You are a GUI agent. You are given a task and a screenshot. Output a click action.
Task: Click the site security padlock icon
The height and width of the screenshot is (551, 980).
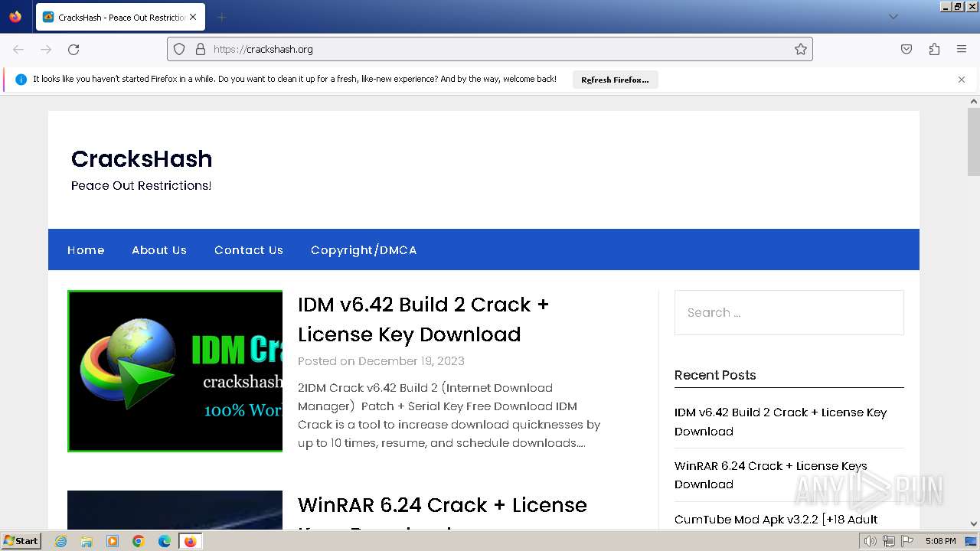click(201, 49)
